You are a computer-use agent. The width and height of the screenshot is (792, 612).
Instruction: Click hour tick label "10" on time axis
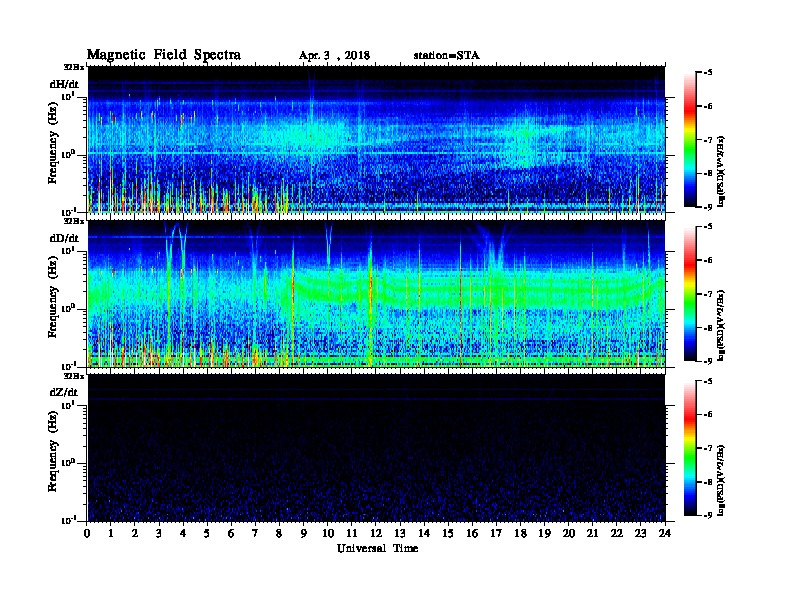tap(328, 534)
